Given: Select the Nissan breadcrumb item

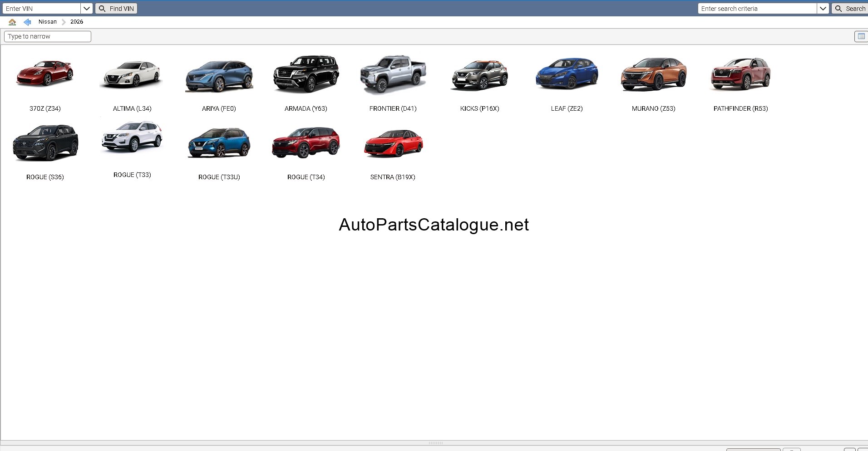Looking at the screenshot, I should tap(48, 22).
